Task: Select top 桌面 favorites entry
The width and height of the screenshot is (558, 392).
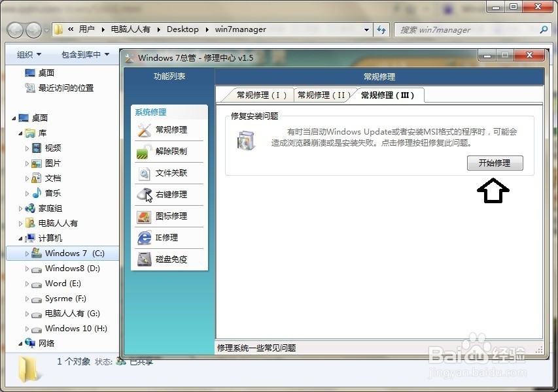Action: 39,73
